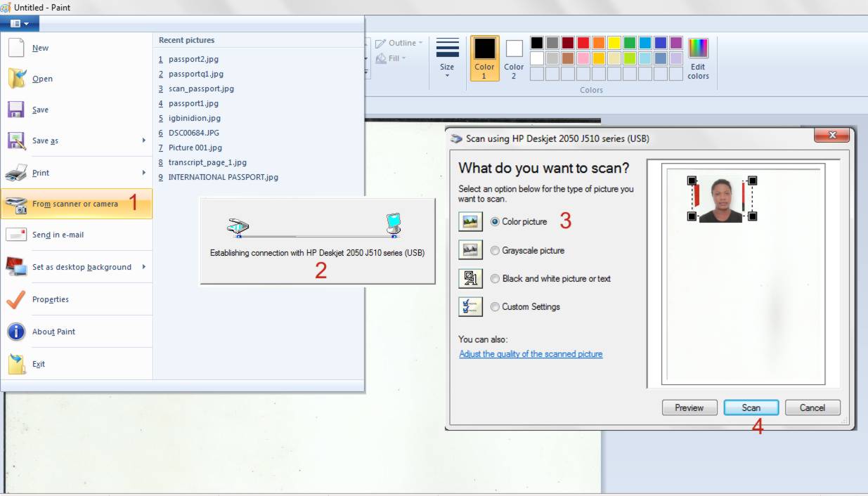This screenshot has width=868, height=496.
Task: Choose About Paint menu entry
Action: click(77, 332)
